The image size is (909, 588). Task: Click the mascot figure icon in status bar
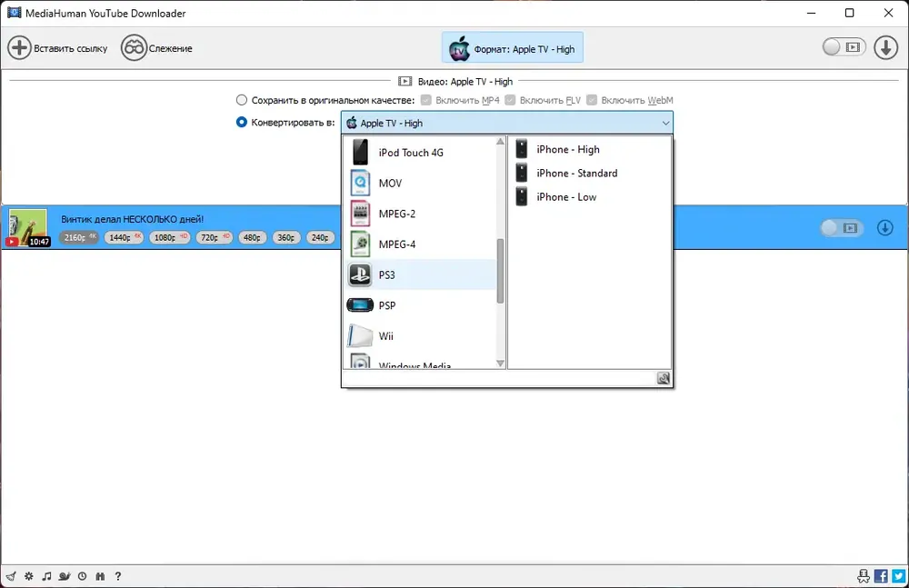(864, 576)
